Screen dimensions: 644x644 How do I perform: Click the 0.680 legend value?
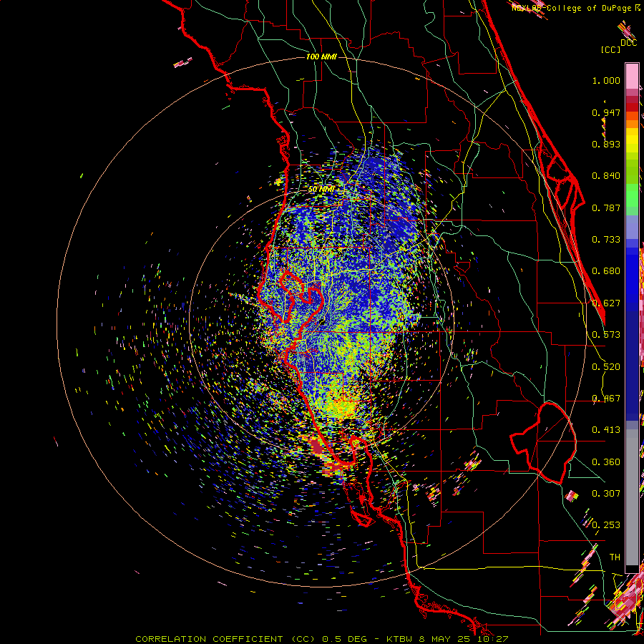[606, 271]
